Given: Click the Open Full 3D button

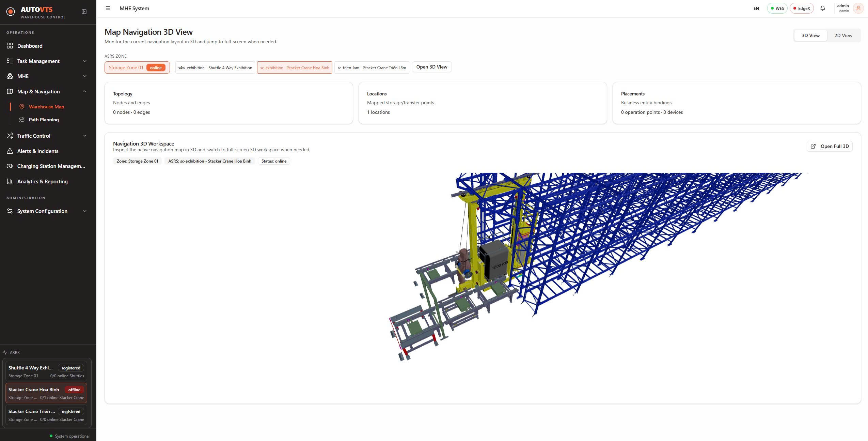Looking at the screenshot, I should [830, 146].
